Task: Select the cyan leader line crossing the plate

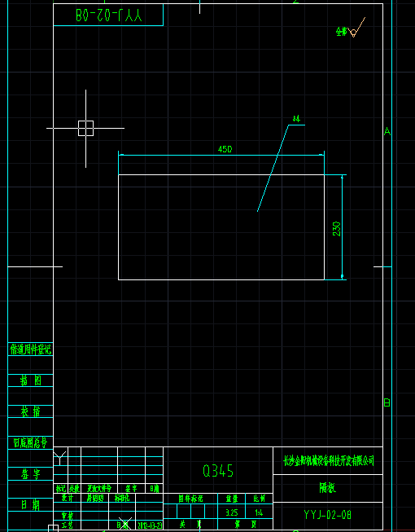Action: [x=273, y=169]
